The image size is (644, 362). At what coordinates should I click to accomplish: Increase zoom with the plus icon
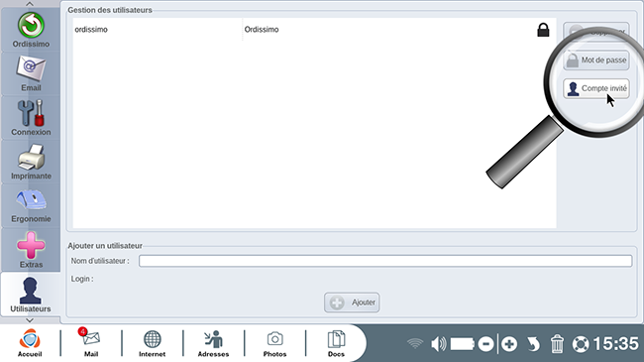pyautogui.click(x=509, y=344)
